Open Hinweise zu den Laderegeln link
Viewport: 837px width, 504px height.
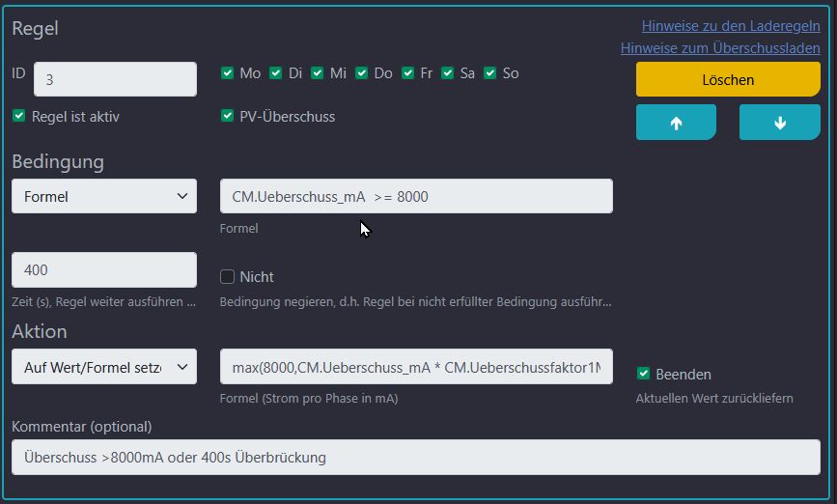pyautogui.click(x=731, y=26)
